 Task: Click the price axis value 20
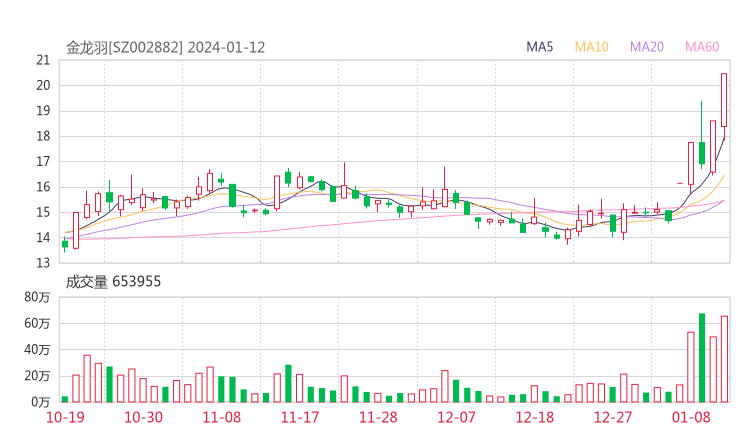click(x=43, y=85)
